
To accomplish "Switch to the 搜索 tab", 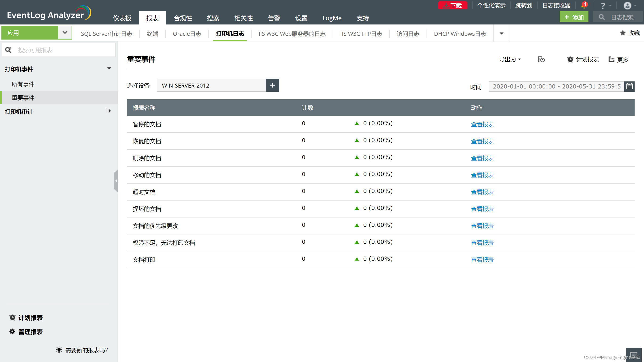I will [x=213, y=18].
